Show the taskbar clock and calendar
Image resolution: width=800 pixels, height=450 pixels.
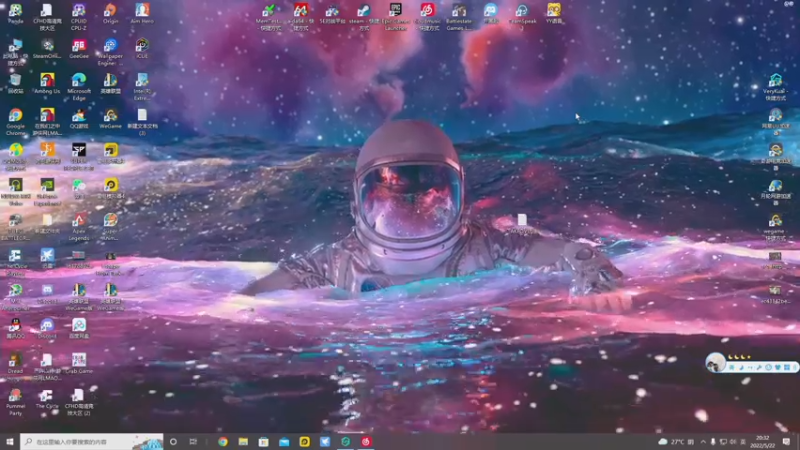[x=763, y=441]
